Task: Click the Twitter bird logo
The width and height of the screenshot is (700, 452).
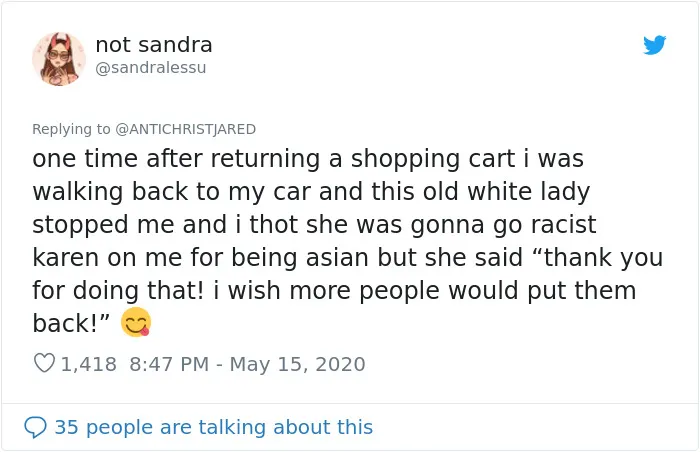Action: tap(654, 45)
